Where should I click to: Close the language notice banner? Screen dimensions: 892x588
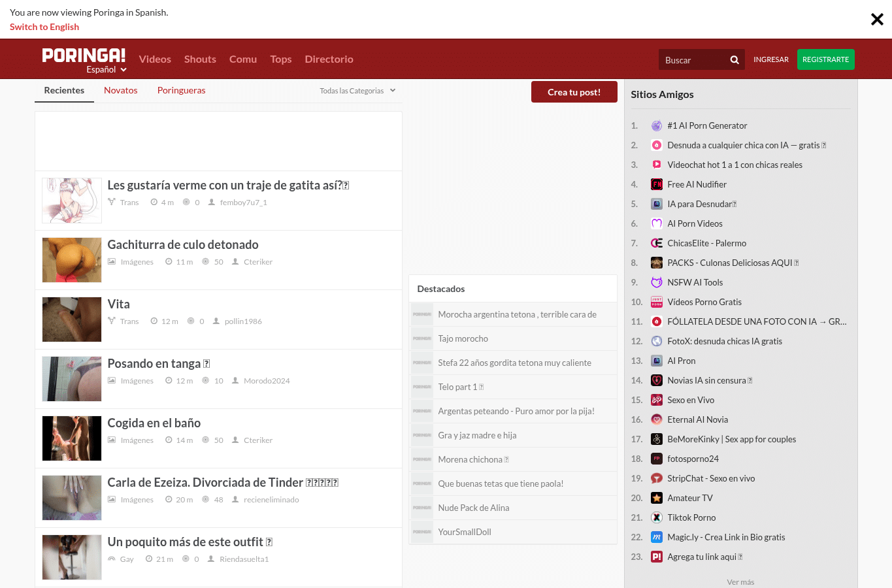click(x=877, y=20)
